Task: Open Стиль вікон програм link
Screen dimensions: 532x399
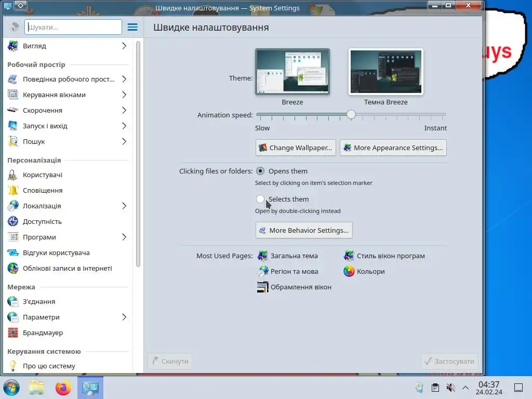Action: pyautogui.click(x=384, y=256)
